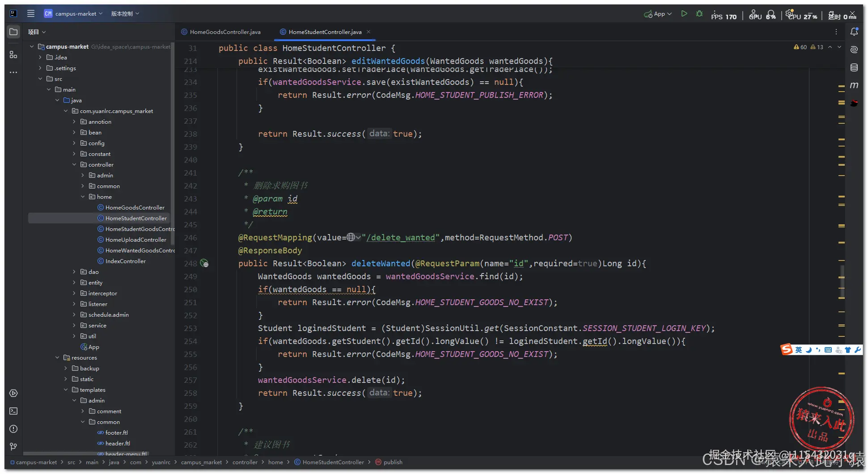Debug the App configuration
The height and width of the screenshot is (474, 868).
click(x=699, y=14)
